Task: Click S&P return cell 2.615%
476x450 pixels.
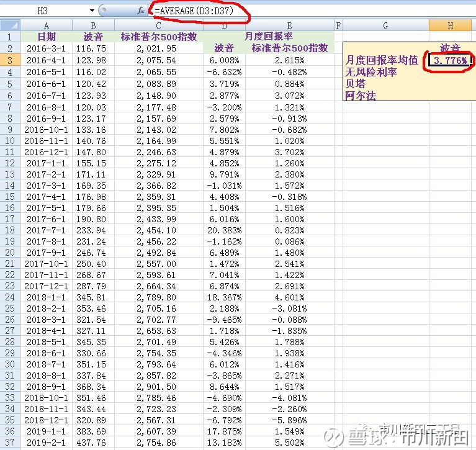Action: point(290,60)
